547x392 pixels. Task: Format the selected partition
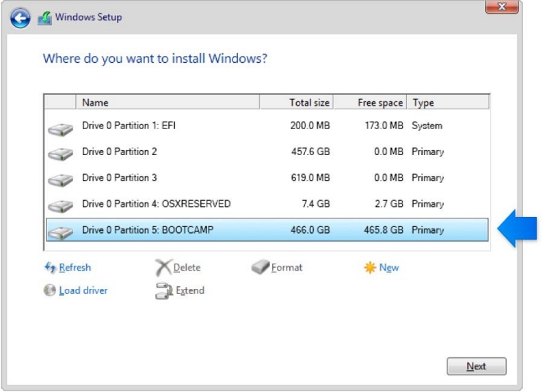286,268
